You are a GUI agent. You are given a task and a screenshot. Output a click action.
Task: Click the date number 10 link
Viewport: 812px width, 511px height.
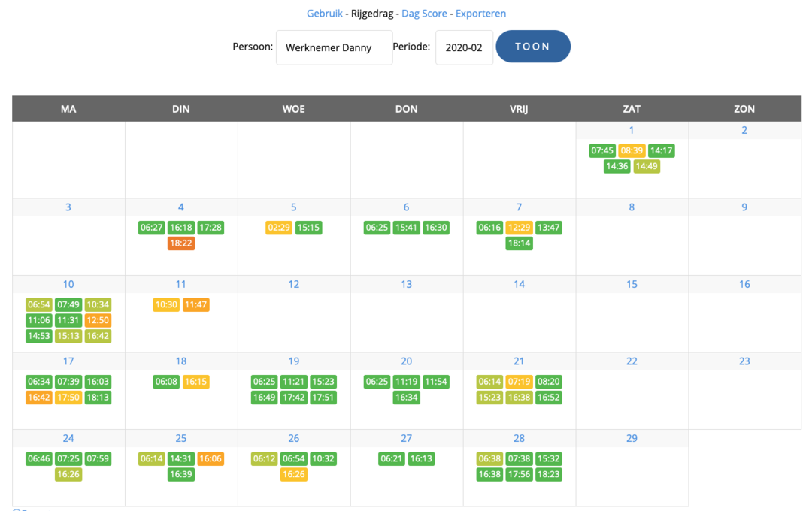[x=68, y=284]
